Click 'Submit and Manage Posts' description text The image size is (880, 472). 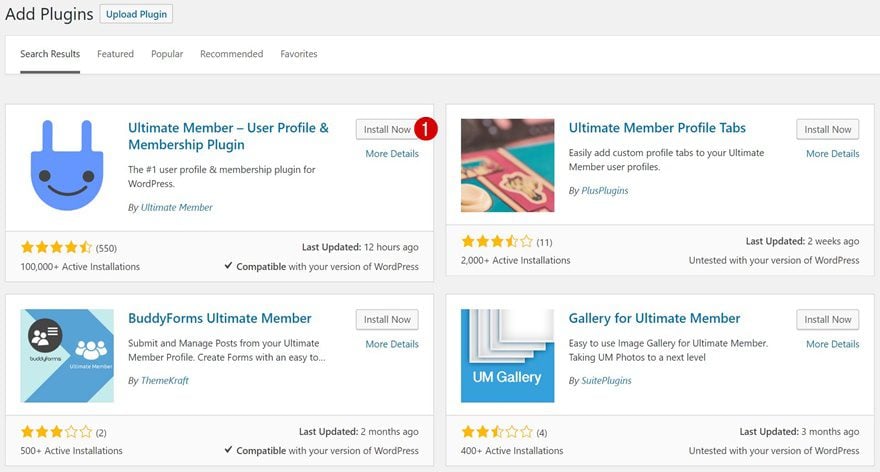click(226, 350)
